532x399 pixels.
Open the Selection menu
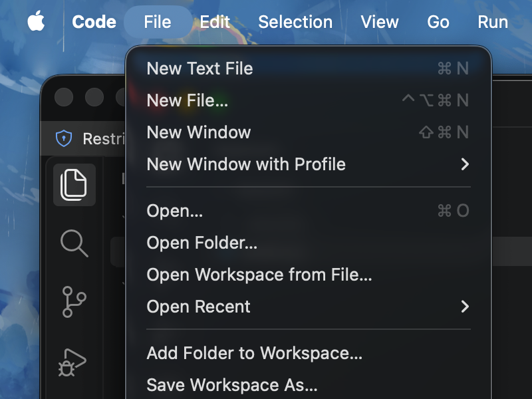pyautogui.click(x=295, y=22)
